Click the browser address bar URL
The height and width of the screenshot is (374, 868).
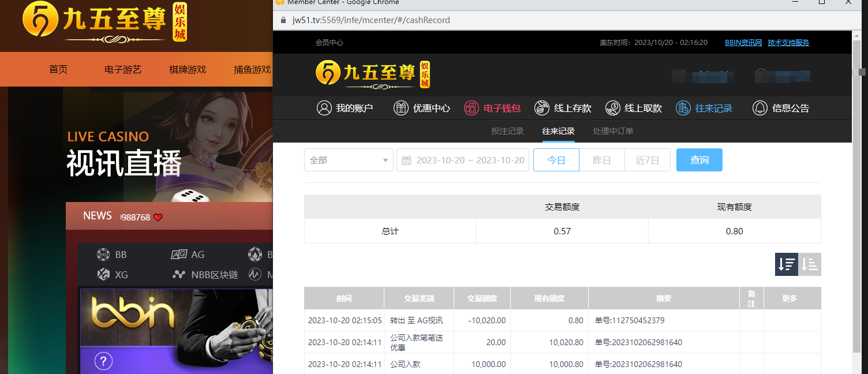[x=371, y=20]
